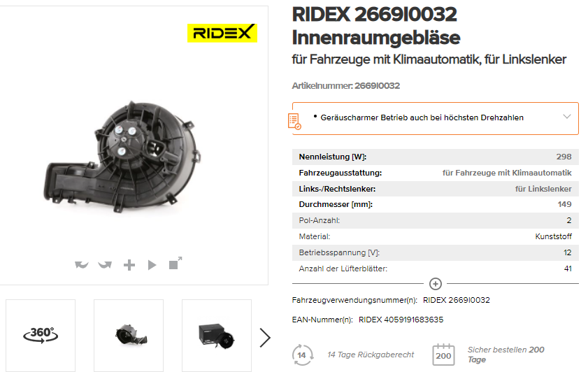Click the Nennleistung [W] specification row
The height and width of the screenshot is (372, 588).
pyautogui.click(x=436, y=157)
